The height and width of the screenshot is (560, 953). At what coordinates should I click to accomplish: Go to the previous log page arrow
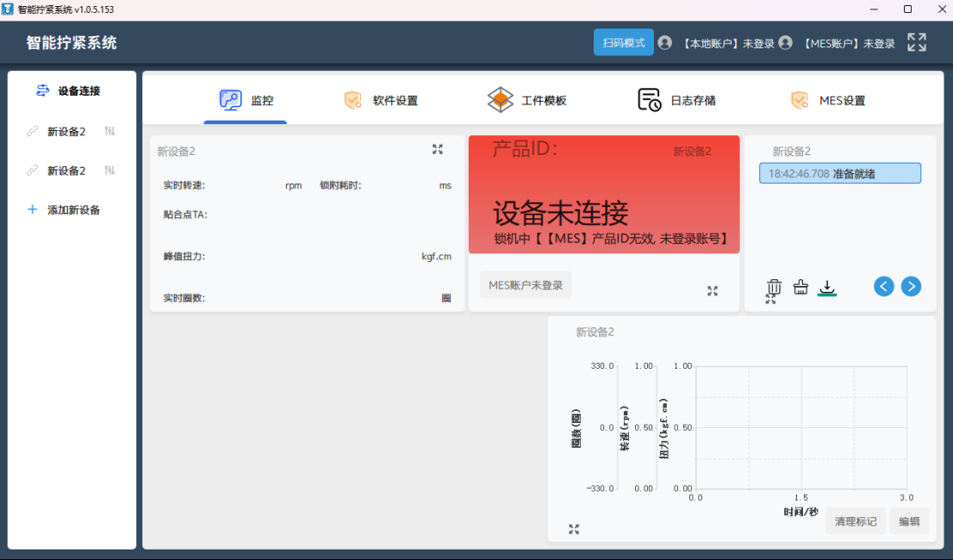coord(884,286)
